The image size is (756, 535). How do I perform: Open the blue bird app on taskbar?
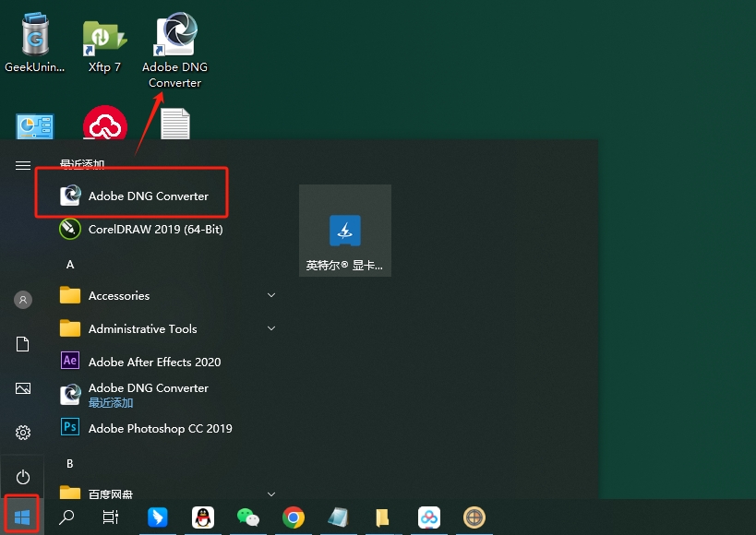pos(157,517)
